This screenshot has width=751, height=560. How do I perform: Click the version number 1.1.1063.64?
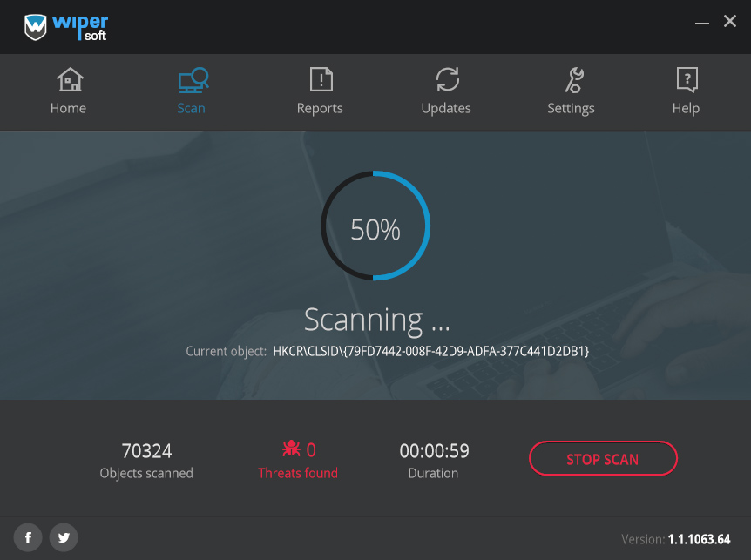[x=700, y=539]
